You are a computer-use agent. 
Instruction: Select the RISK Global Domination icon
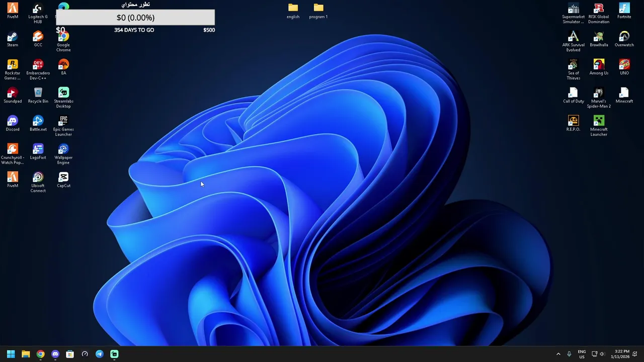tap(599, 14)
